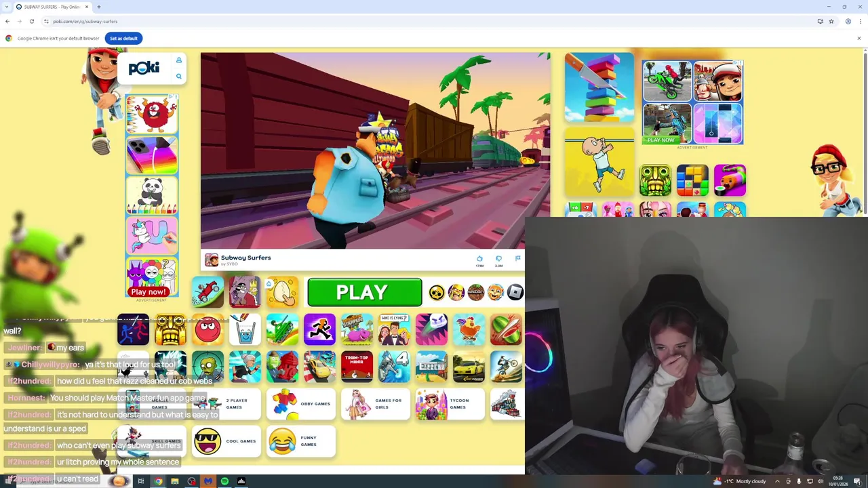
Task: Open the hanging bald man game
Action: click(x=599, y=162)
